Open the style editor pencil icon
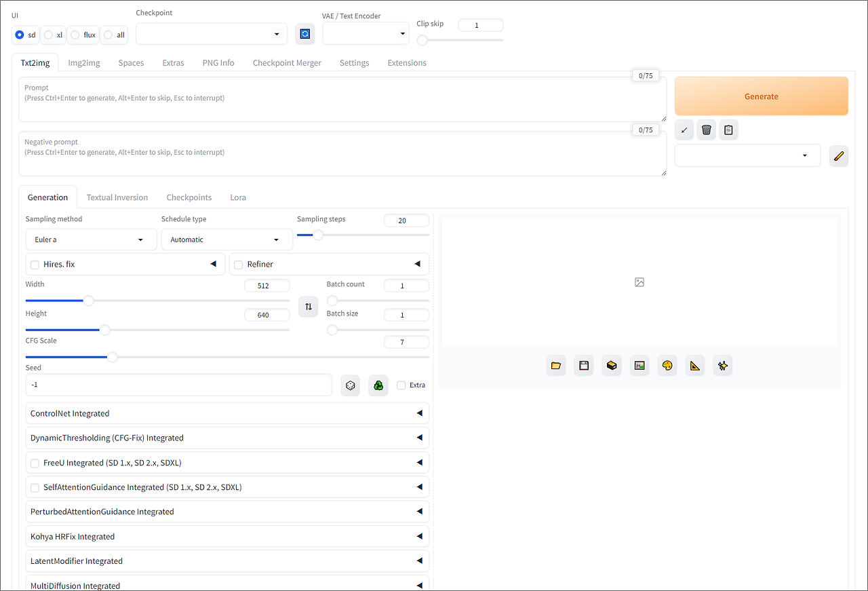This screenshot has width=868, height=591. pyautogui.click(x=839, y=155)
